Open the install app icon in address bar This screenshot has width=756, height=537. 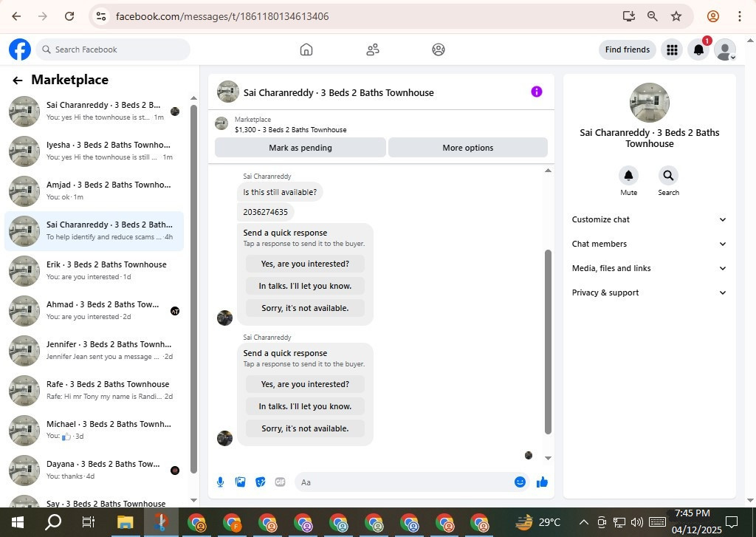pyautogui.click(x=629, y=16)
